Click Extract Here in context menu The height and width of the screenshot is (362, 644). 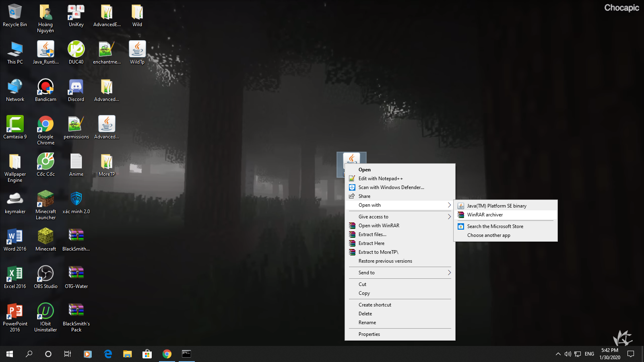pos(371,243)
